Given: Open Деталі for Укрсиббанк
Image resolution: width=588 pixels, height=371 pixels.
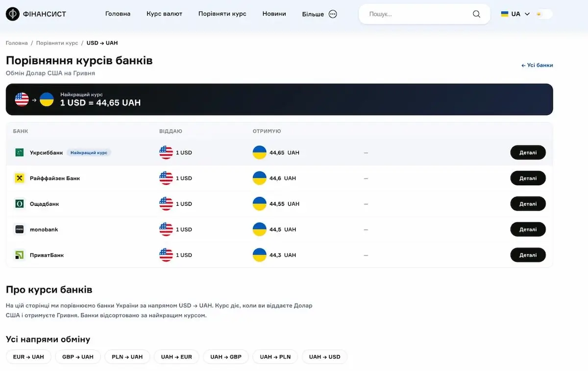Looking at the screenshot, I should 528,152.
